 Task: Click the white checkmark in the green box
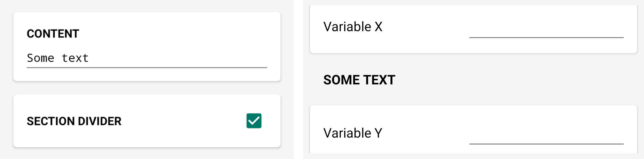click(254, 121)
